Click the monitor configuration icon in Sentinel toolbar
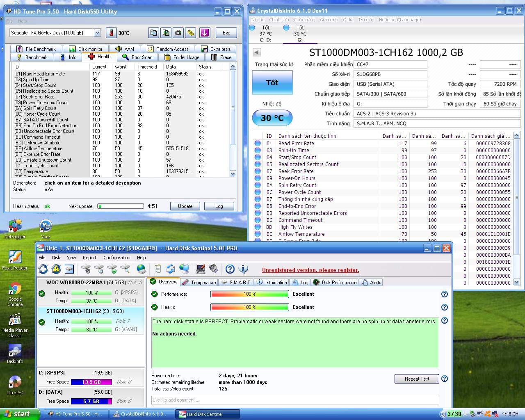Viewport: 525px width, 420px height. click(x=201, y=269)
